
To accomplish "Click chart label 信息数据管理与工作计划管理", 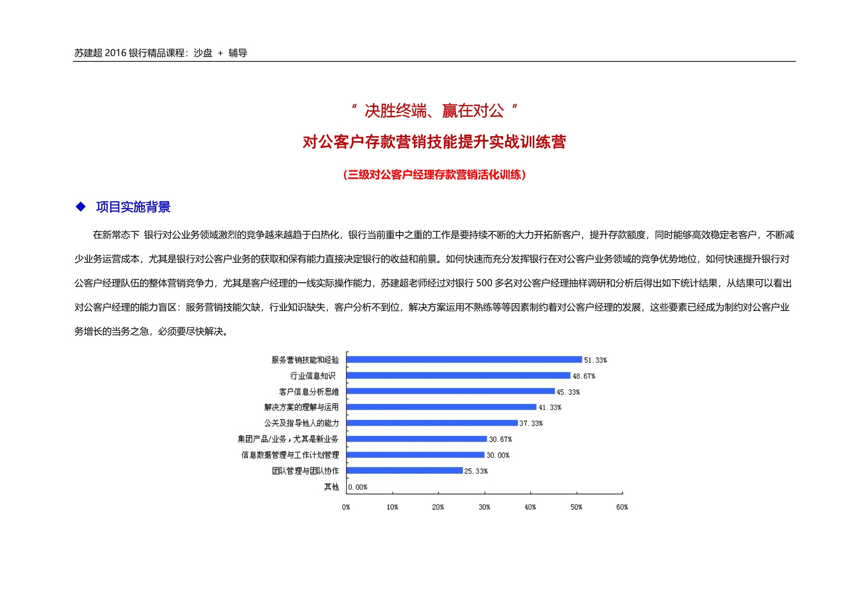I will pyautogui.click(x=290, y=455).
